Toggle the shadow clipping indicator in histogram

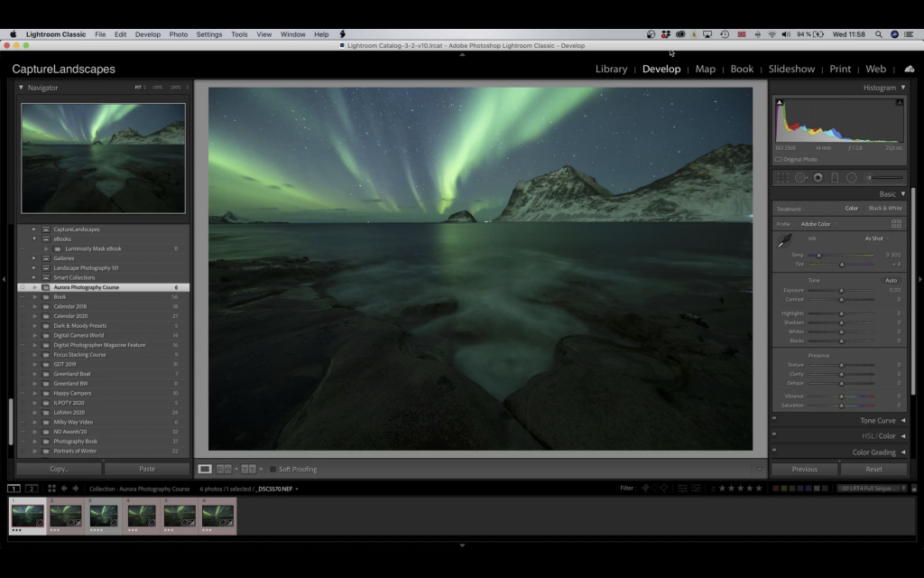[x=779, y=102]
